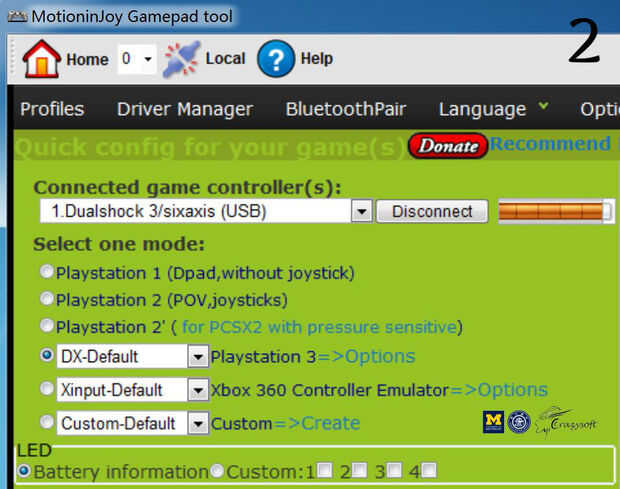This screenshot has height=489, width=620.
Task: Open the BluetoothPair tab
Action: 346,109
